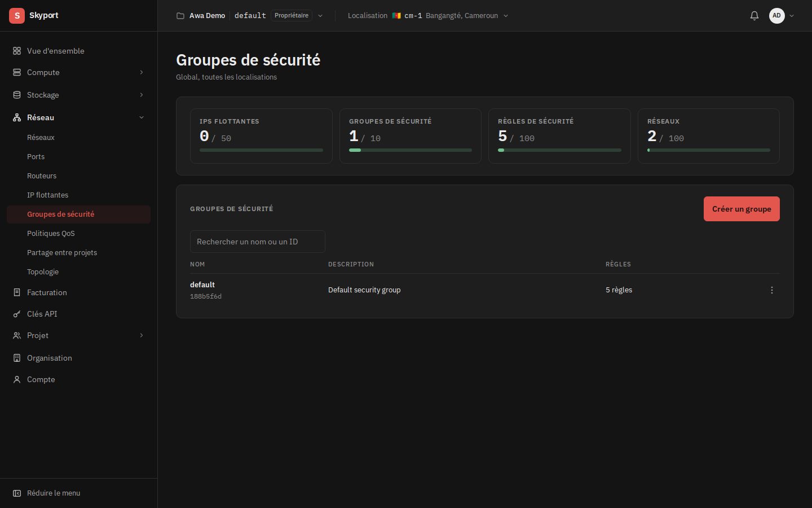Viewport: 812px width, 508px height.
Task: Focus the Rechercher un nom ou un ID field
Action: tap(258, 242)
